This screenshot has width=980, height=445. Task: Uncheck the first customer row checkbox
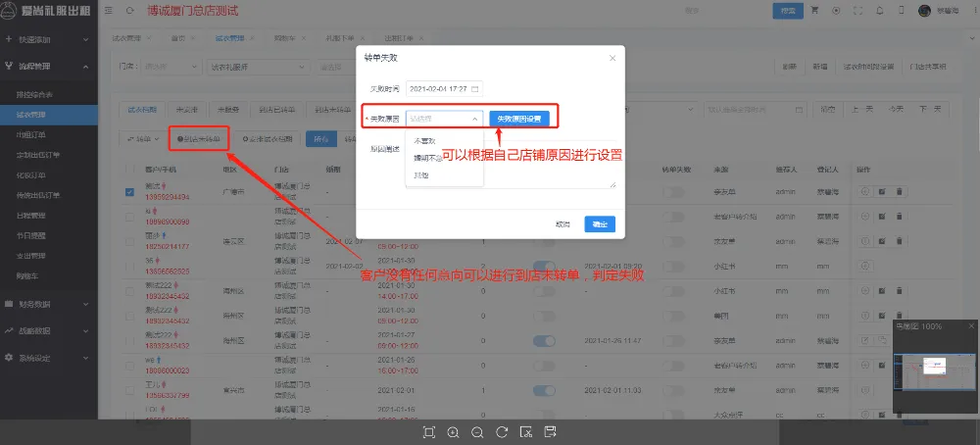(129, 191)
